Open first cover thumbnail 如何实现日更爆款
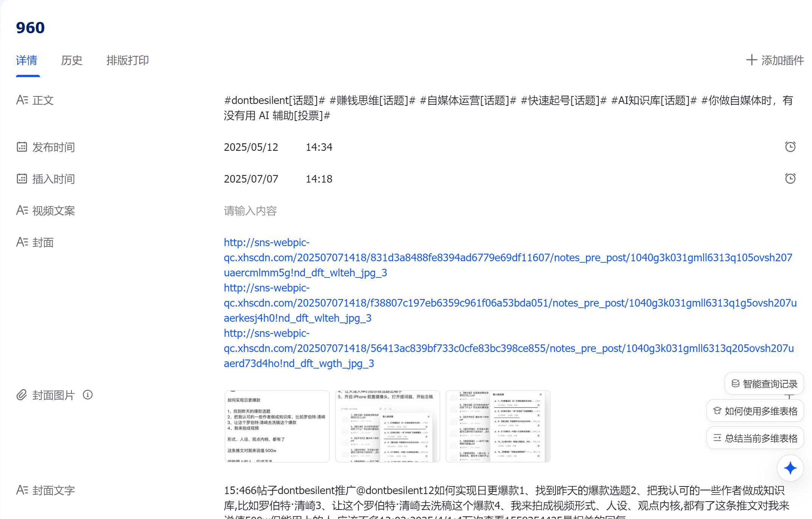 [277, 426]
